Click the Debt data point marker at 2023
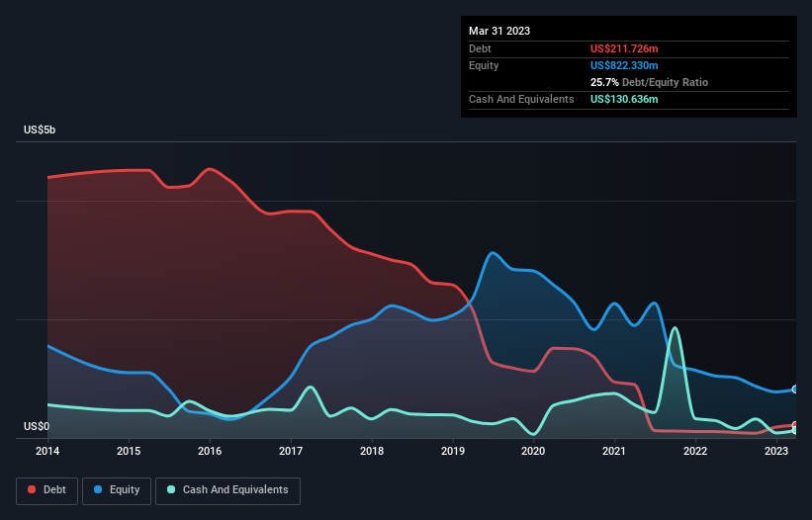Screen dimensions: 812x520 point(795,425)
